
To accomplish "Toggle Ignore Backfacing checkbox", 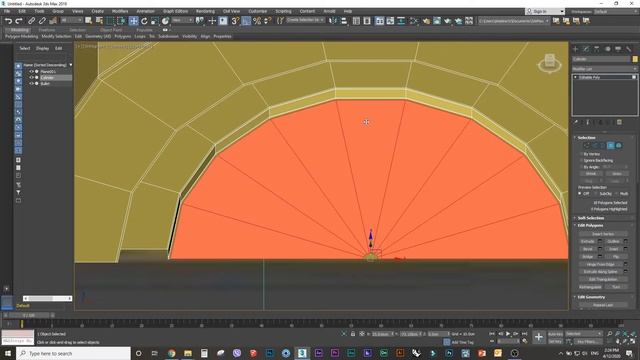I will pyautogui.click(x=581, y=160).
